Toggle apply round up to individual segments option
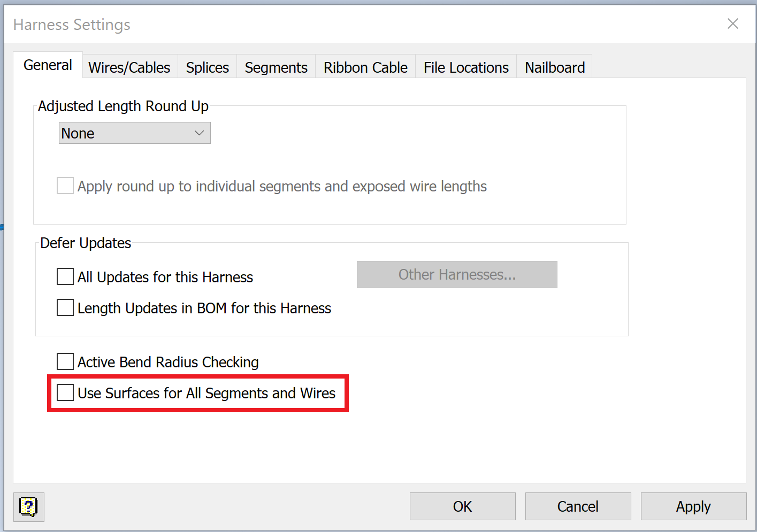 pyautogui.click(x=65, y=186)
